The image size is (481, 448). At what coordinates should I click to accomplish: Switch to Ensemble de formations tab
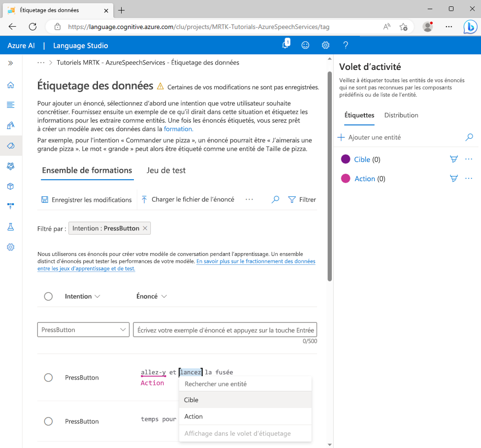click(x=87, y=171)
